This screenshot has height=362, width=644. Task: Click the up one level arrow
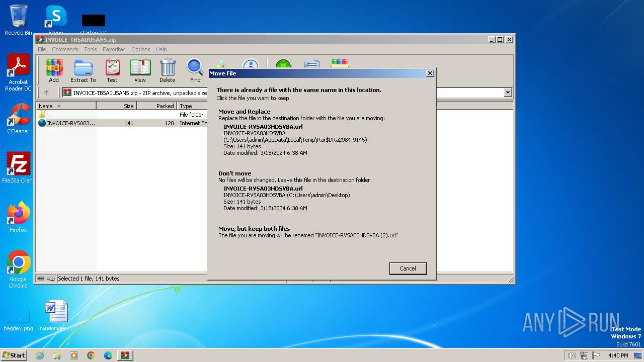(46, 93)
